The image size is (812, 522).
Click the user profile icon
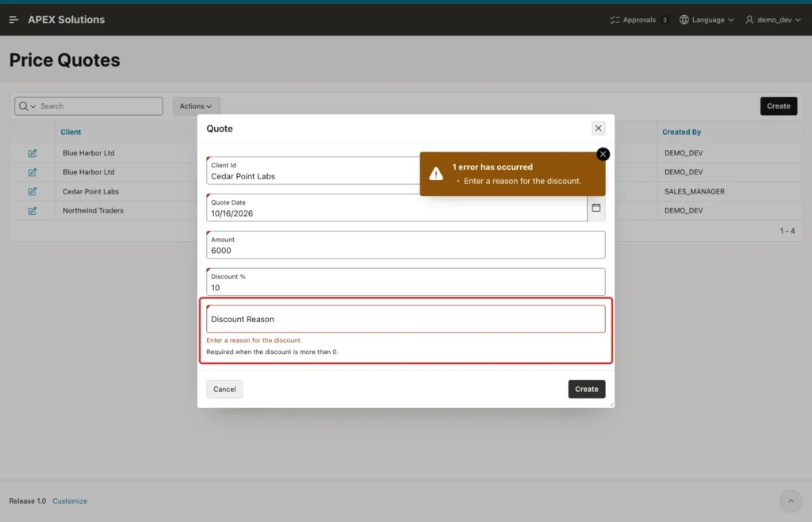tap(749, 20)
